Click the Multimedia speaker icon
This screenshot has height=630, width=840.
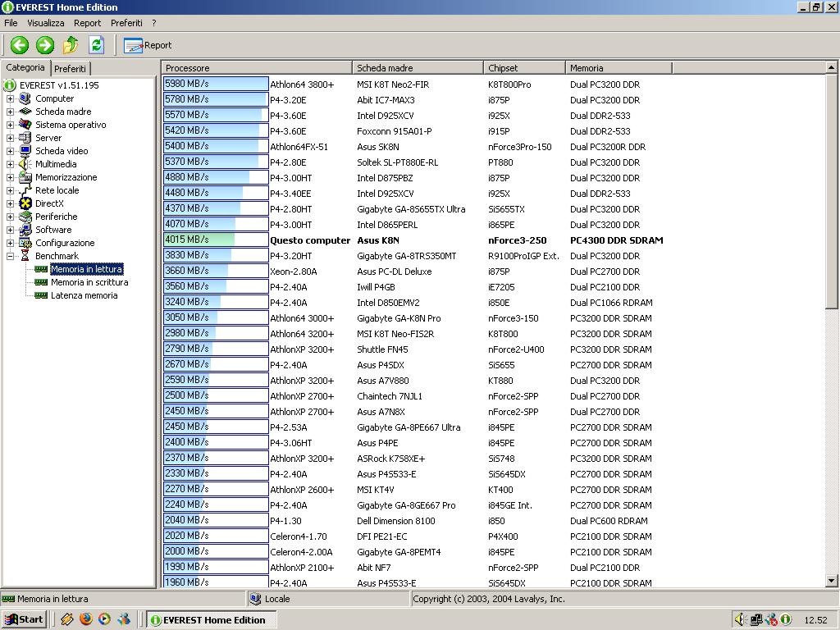[25, 164]
